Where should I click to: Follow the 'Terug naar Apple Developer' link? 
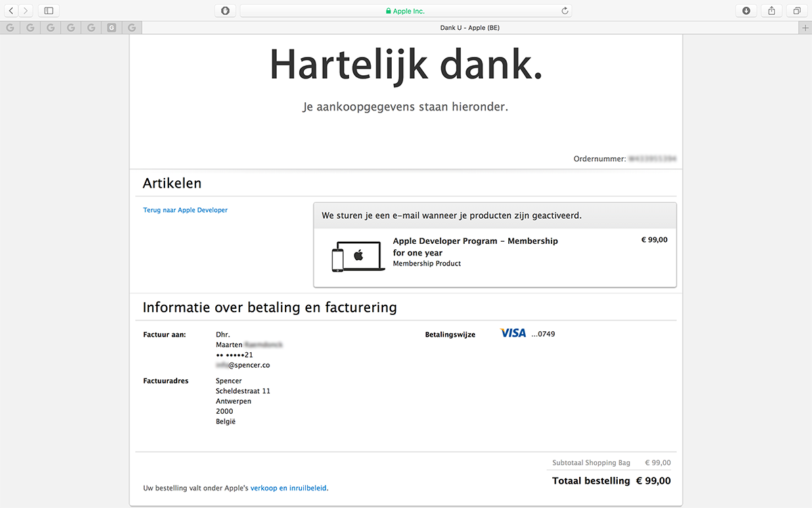tap(185, 210)
